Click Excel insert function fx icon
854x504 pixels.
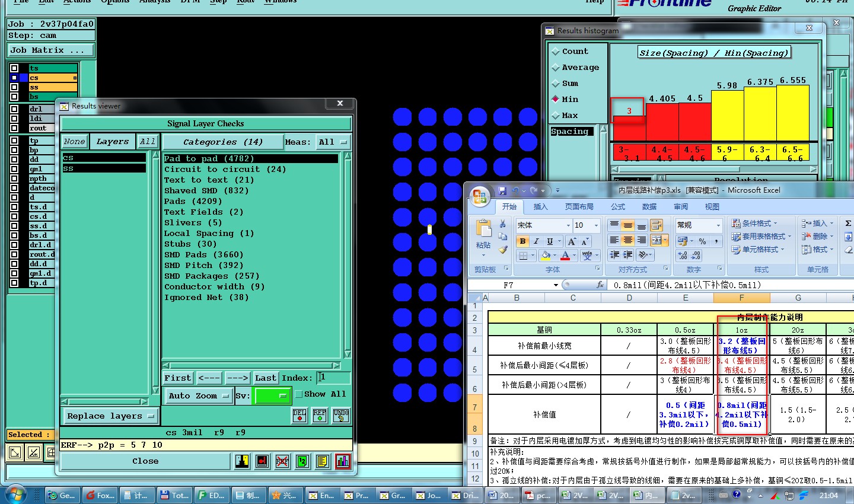click(600, 285)
